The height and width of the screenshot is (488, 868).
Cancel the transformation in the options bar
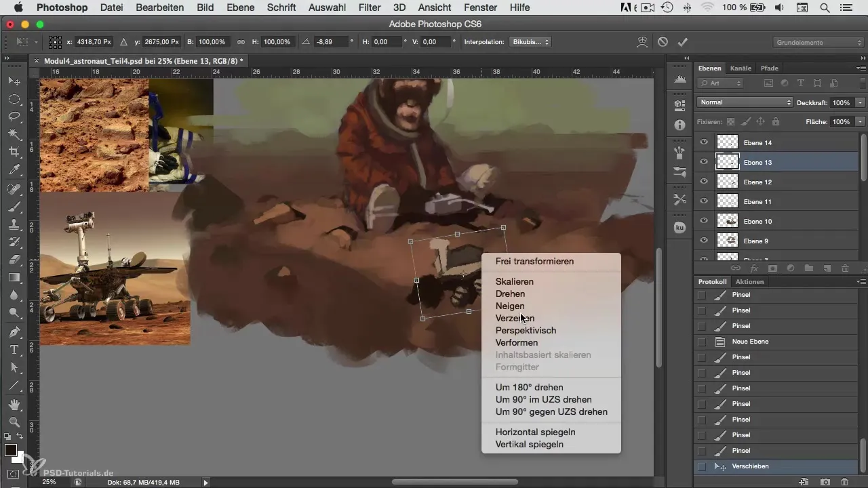point(663,42)
